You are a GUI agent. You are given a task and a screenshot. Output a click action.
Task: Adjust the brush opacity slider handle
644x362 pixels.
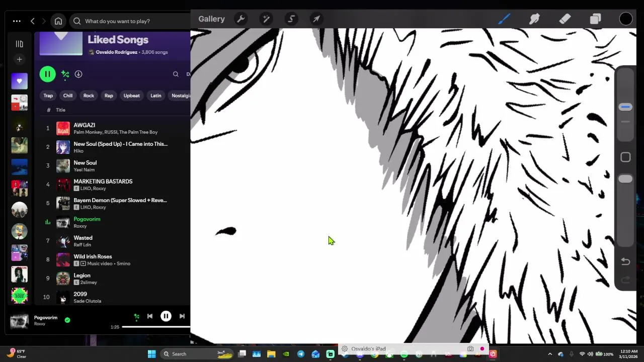point(625,179)
